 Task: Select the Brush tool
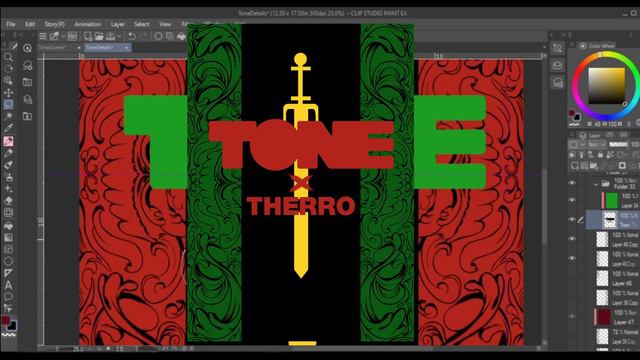[8, 165]
